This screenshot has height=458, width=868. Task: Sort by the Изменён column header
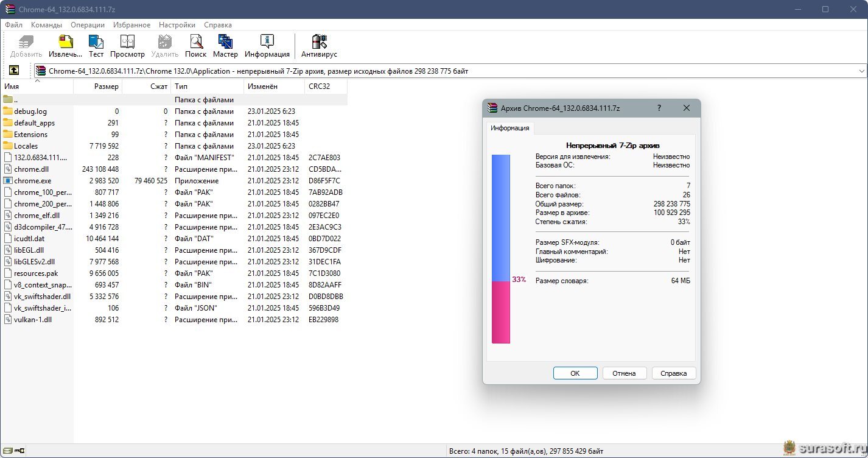tap(274, 86)
